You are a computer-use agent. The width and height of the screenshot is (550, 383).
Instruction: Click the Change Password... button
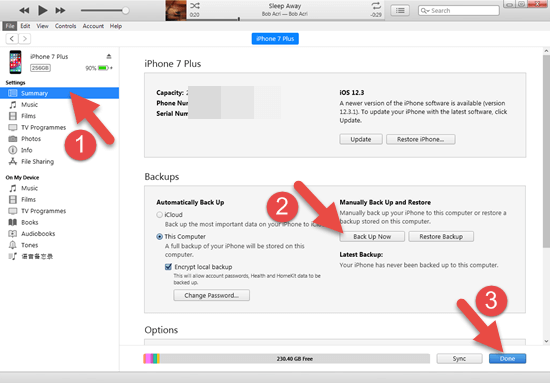tap(212, 295)
